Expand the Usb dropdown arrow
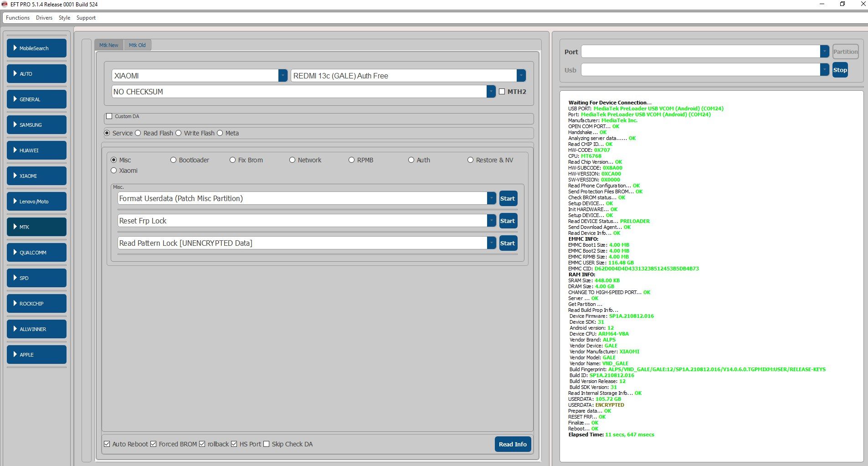The width and height of the screenshot is (868, 466). pyautogui.click(x=824, y=70)
